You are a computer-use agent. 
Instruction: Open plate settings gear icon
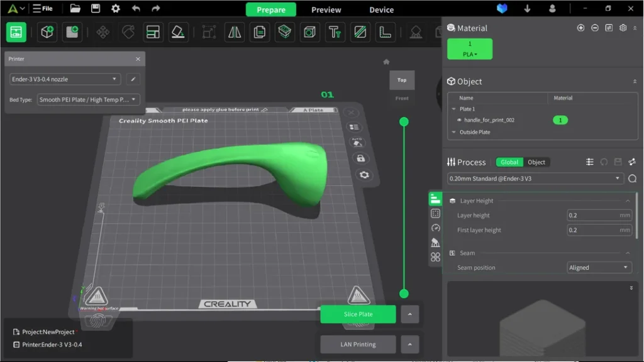pos(364,175)
